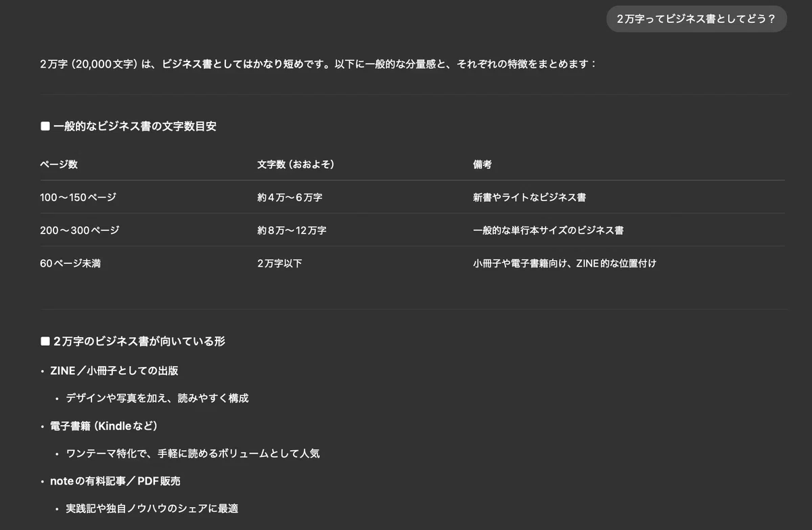Select cell 小冊子や電子書籍向け、ZINE的な位置付け

pos(564,263)
